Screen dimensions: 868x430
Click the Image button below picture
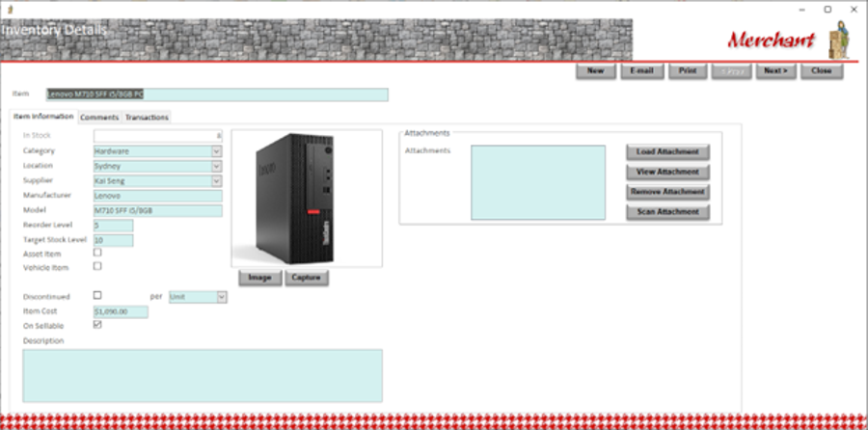point(260,278)
